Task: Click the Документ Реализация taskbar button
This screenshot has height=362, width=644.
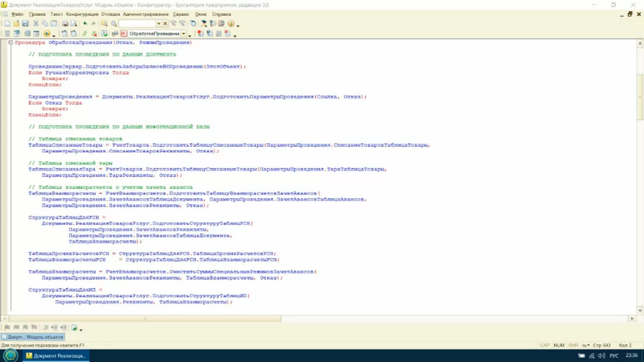Action: click(x=55, y=355)
